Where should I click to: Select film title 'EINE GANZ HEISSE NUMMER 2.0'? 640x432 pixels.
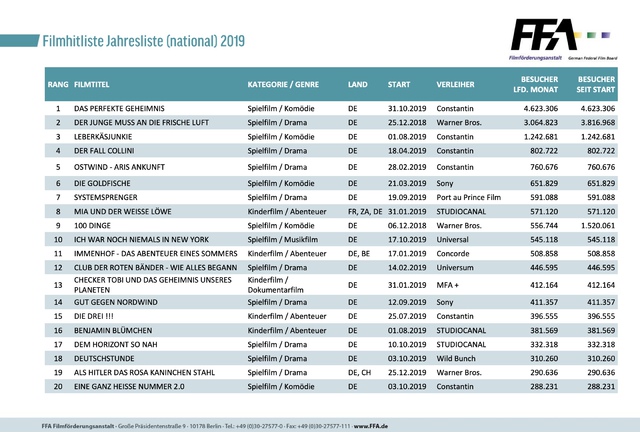coord(129,387)
